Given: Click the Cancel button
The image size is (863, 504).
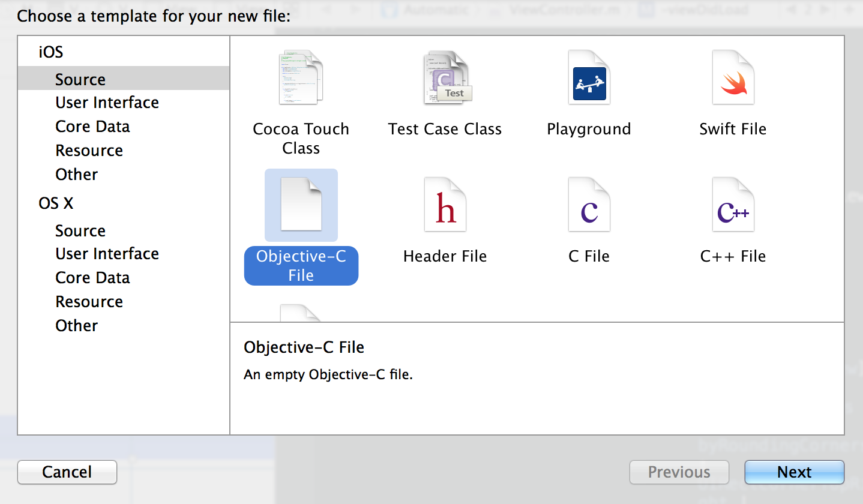Looking at the screenshot, I should click(67, 472).
